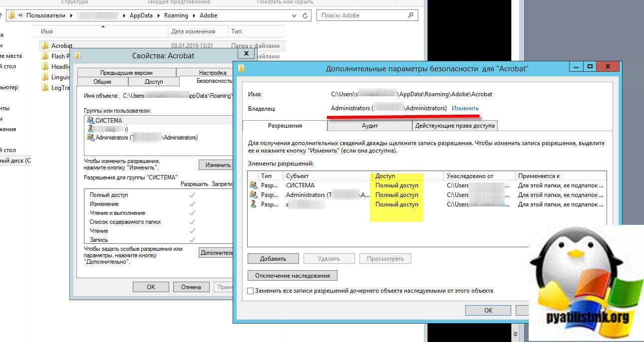Click the Refresh icon in Explorer address bar
644x342 pixels.
click(x=305, y=15)
